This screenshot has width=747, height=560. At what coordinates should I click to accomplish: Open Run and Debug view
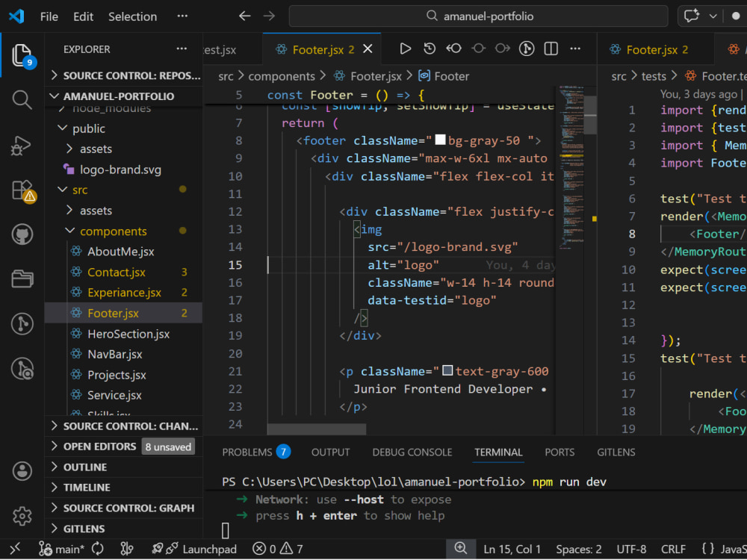tap(21, 146)
